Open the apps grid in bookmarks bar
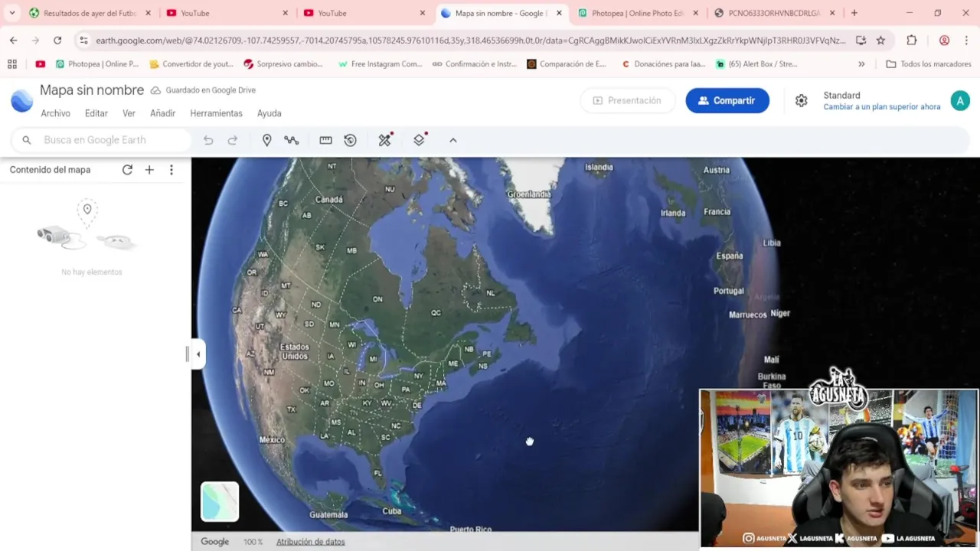The width and height of the screenshot is (980, 551). point(12,64)
